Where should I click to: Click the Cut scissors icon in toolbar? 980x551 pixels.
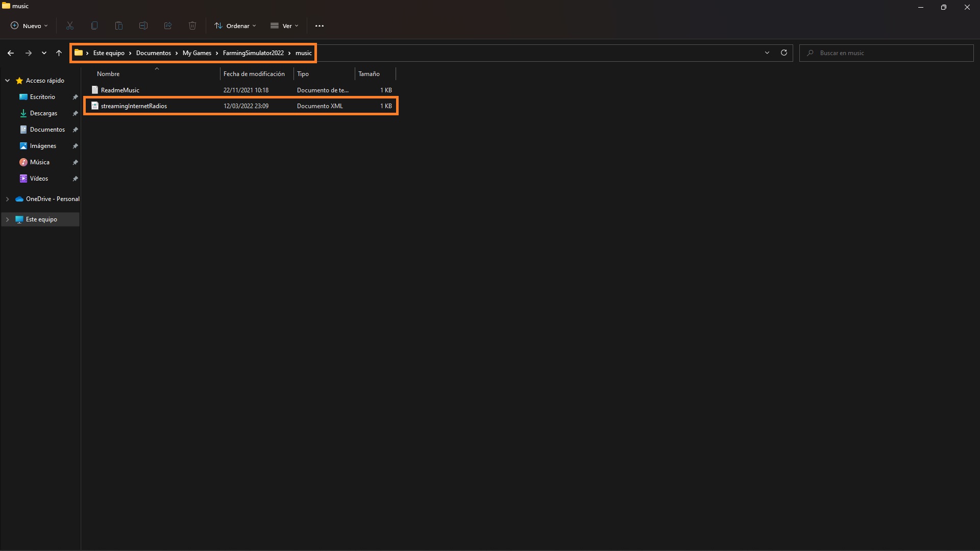[x=70, y=26]
